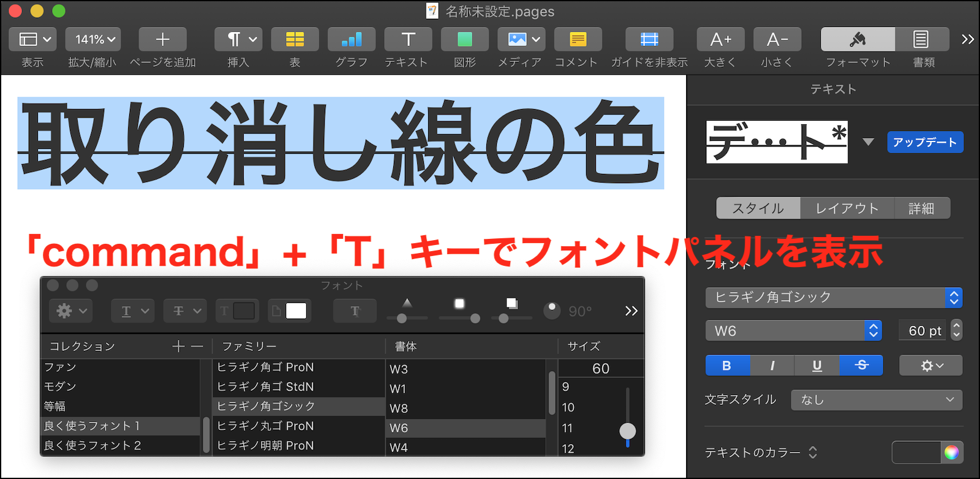Add a text box with the テキスト icon

click(408, 39)
